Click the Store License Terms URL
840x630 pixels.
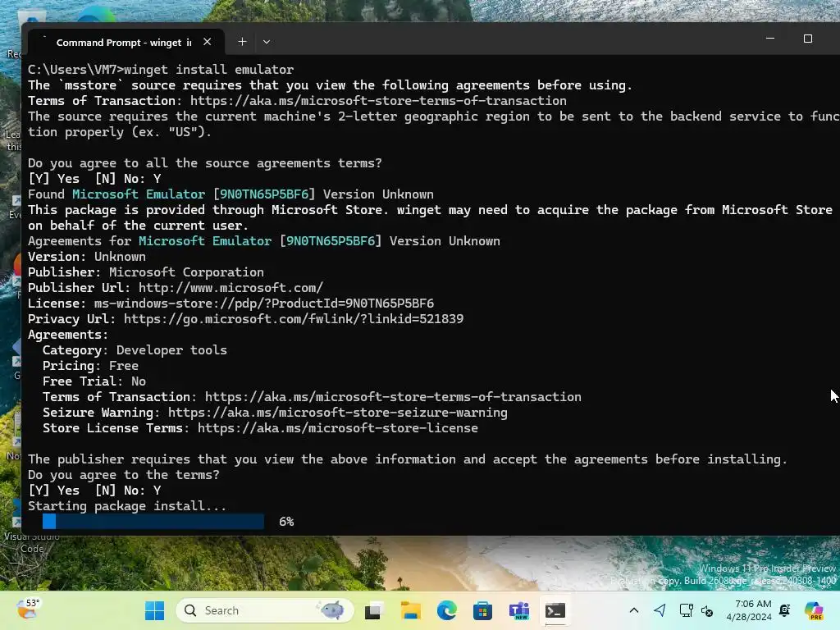tap(337, 428)
